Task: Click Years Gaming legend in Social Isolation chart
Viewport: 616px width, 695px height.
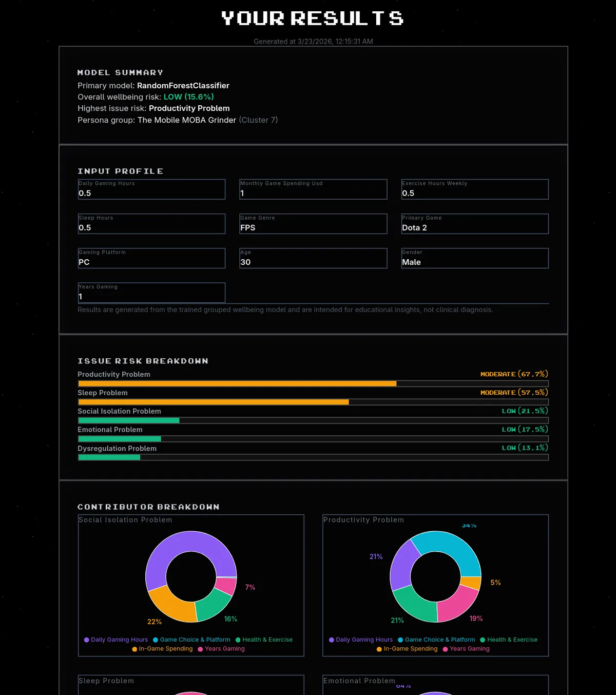Action: (x=221, y=649)
